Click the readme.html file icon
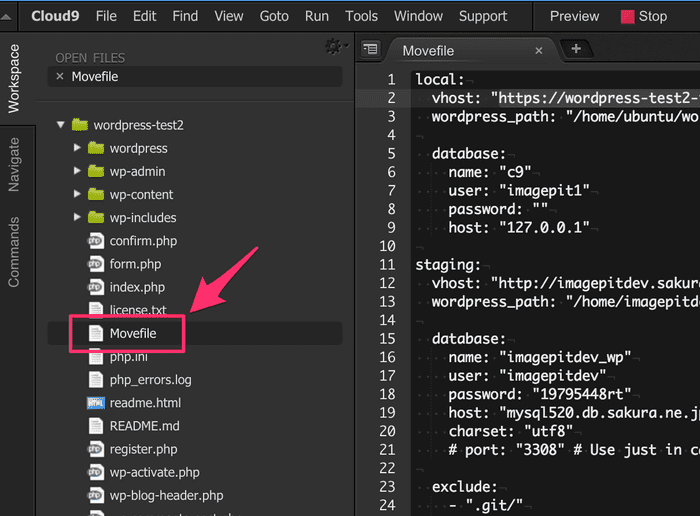This screenshot has width=700, height=516. click(96, 403)
